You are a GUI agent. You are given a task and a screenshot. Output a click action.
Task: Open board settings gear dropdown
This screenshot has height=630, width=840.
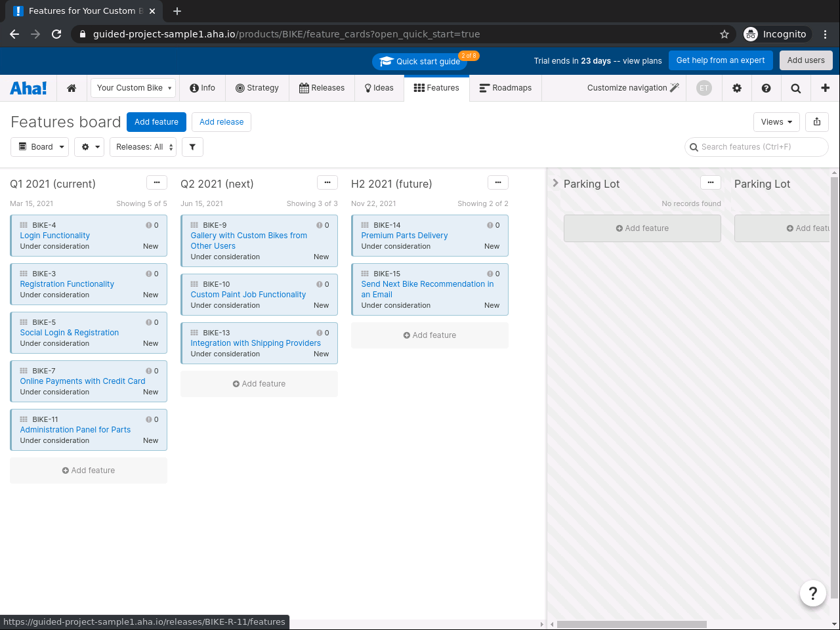click(x=89, y=147)
